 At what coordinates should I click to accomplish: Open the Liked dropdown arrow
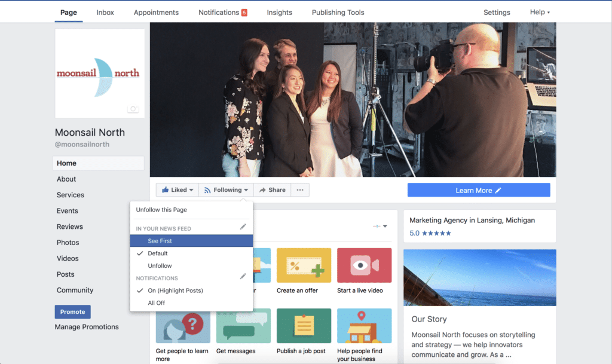tap(191, 191)
